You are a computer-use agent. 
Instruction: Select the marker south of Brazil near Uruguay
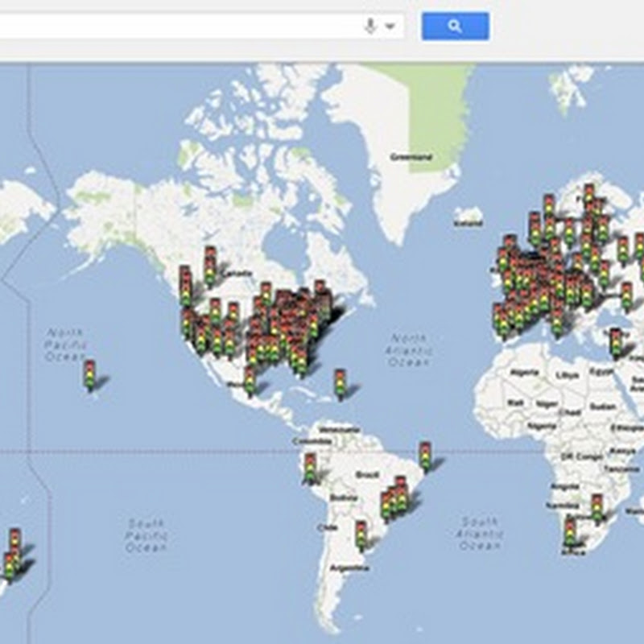pyautogui.click(x=361, y=535)
